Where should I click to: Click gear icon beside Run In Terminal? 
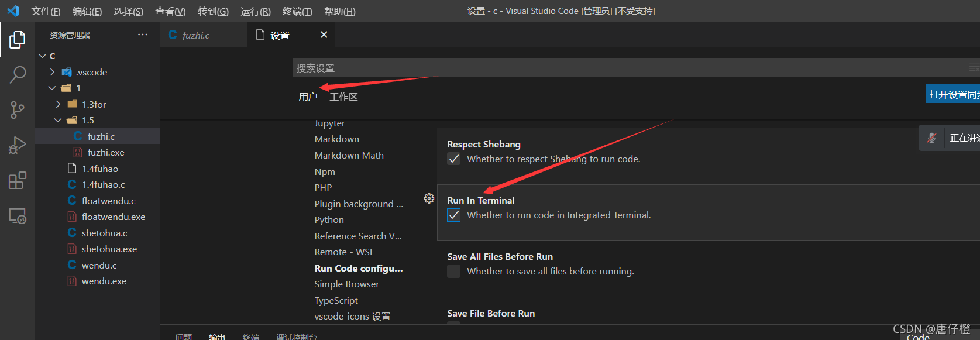[x=429, y=198]
